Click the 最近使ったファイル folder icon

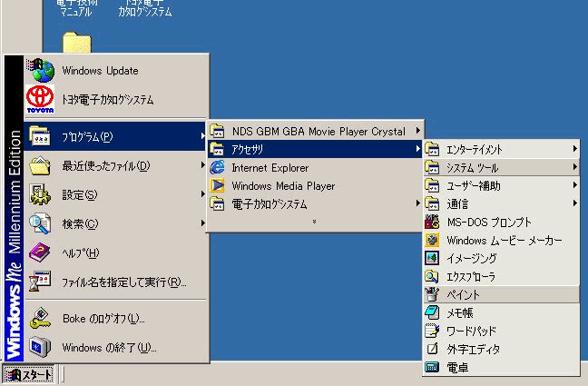[40, 165]
